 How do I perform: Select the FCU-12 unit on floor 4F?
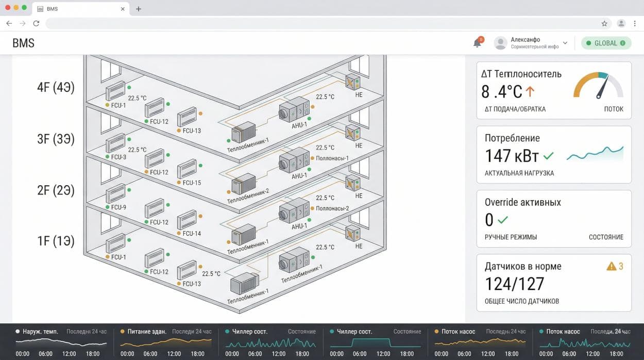click(155, 108)
